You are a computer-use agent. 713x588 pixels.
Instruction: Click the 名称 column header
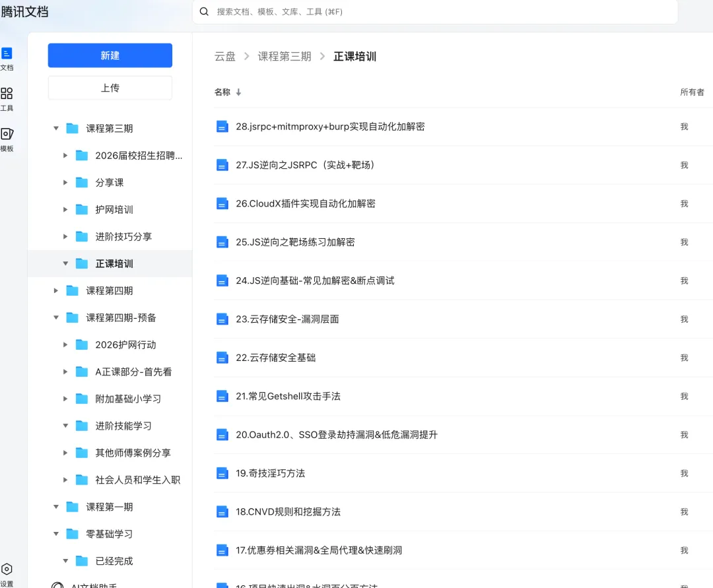(x=222, y=92)
